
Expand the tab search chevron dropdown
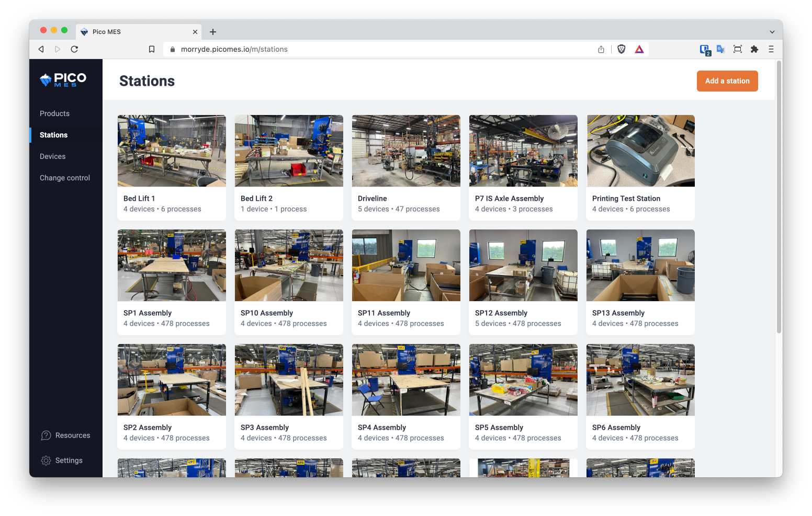point(772,32)
